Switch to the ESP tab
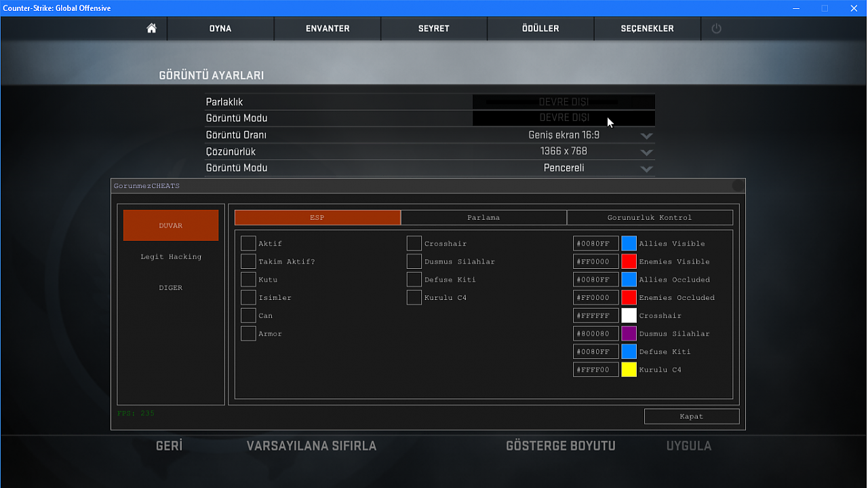Viewport: 868px width, 488px height. (x=317, y=217)
